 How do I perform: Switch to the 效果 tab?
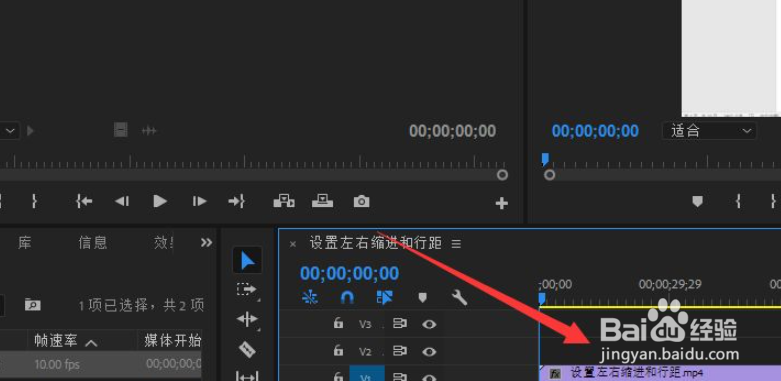tap(163, 243)
